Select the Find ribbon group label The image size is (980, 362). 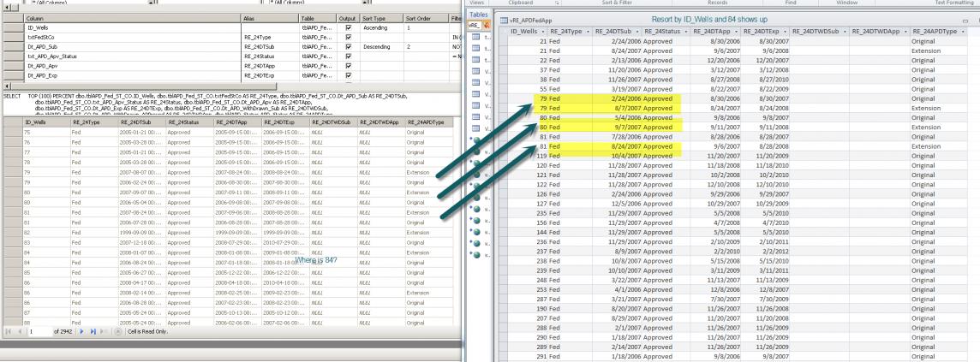pyautogui.click(x=790, y=3)
